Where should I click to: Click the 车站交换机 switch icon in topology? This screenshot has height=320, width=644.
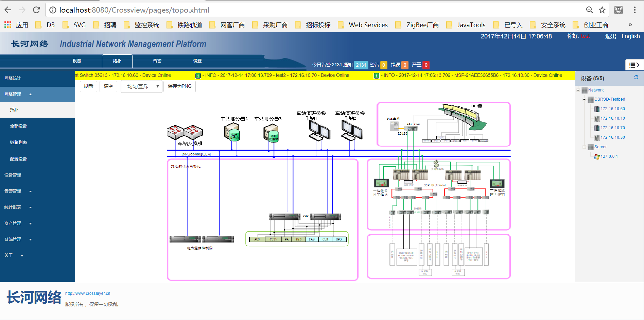[x=185, y=132]
